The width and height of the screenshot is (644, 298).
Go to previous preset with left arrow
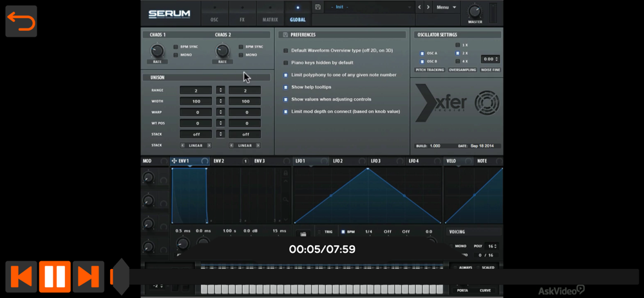(x=419, y=7)
